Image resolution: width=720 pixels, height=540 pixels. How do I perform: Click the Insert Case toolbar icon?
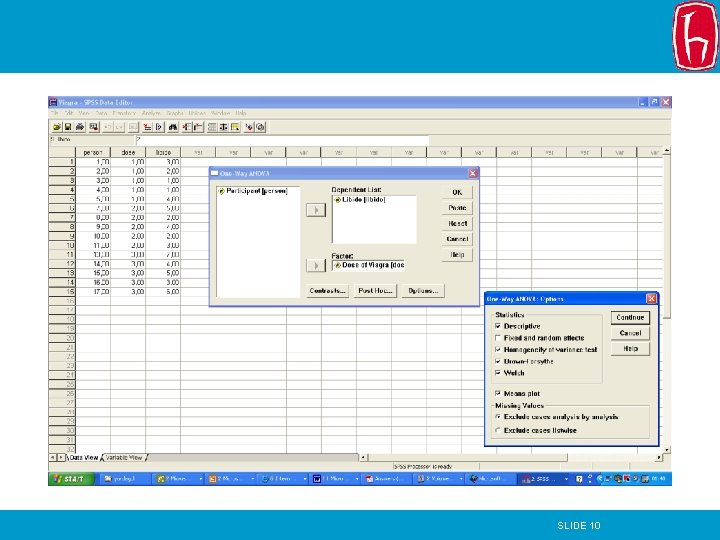click(186, 127)
